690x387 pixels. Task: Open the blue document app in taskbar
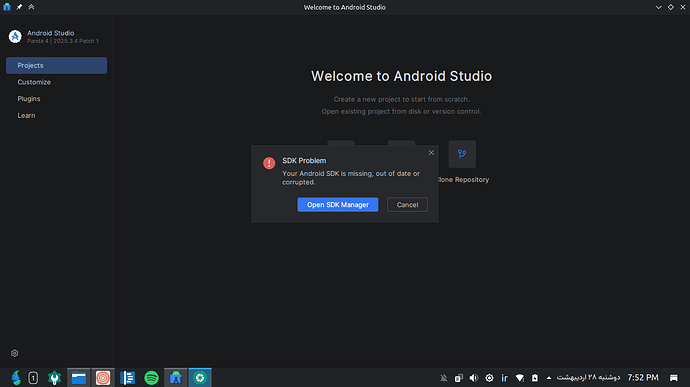tap(127, 378)
